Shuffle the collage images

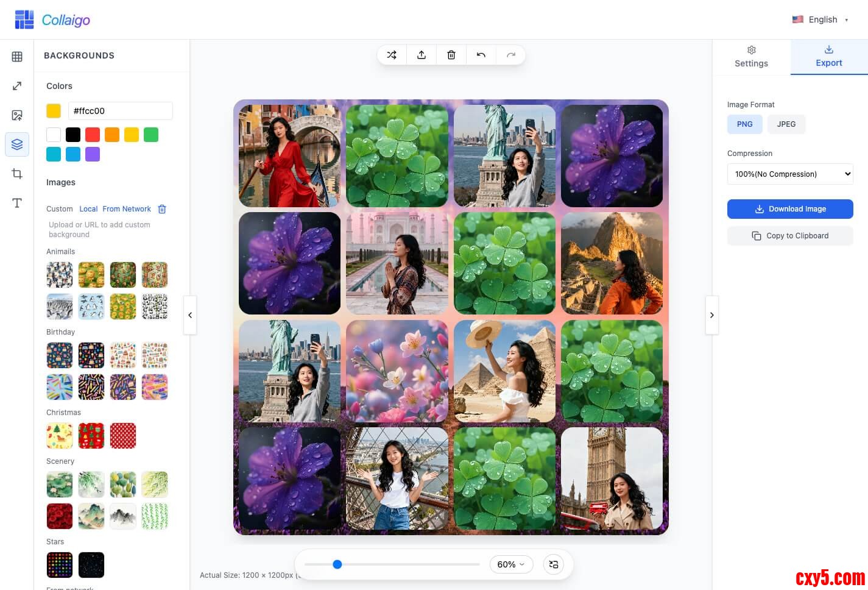pyautogui.click(x=392, y=55)
